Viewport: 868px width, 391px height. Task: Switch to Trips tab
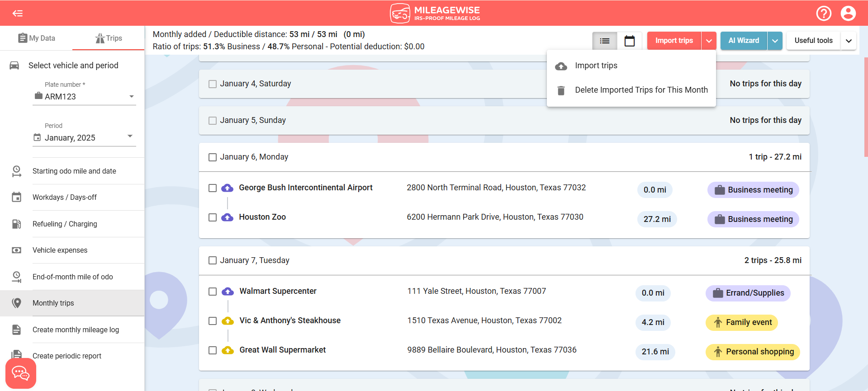pos(109,38)
